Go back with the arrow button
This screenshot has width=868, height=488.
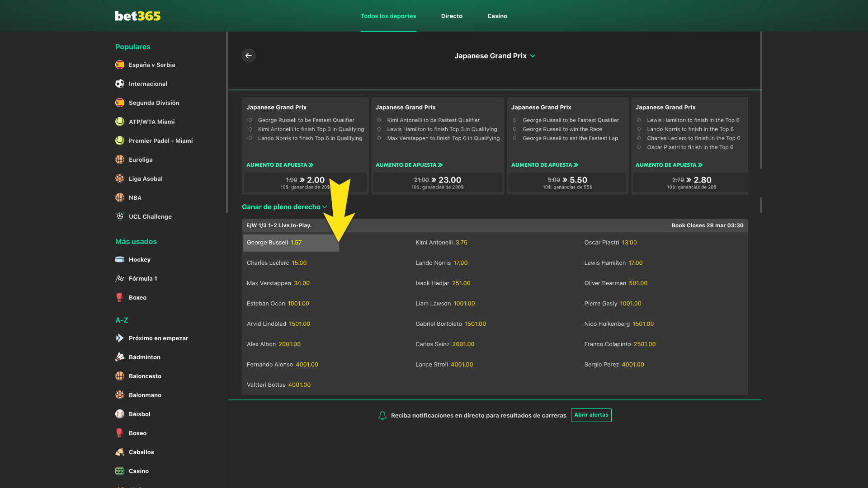(x=249, y=56)
